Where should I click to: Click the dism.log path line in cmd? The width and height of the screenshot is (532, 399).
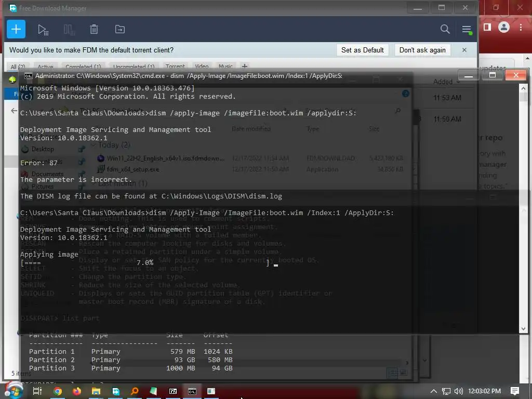tap(151, 196)
